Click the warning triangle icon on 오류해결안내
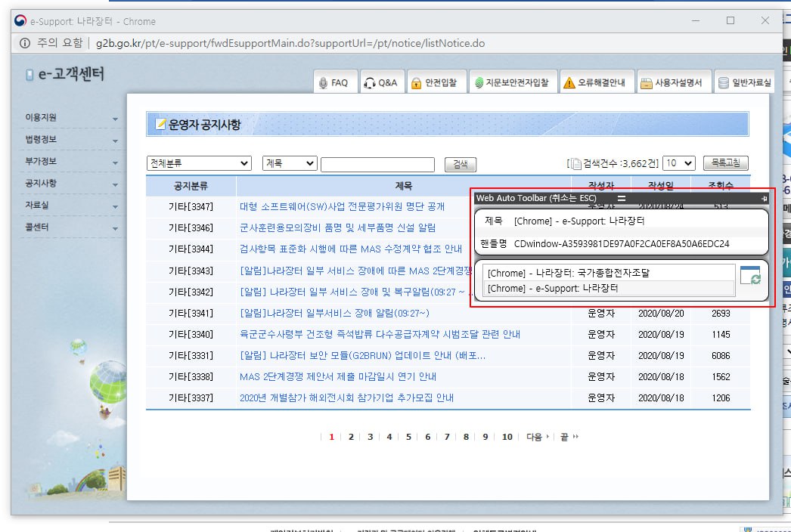Viewport: 791px width, 532px height. coord(569,83)
